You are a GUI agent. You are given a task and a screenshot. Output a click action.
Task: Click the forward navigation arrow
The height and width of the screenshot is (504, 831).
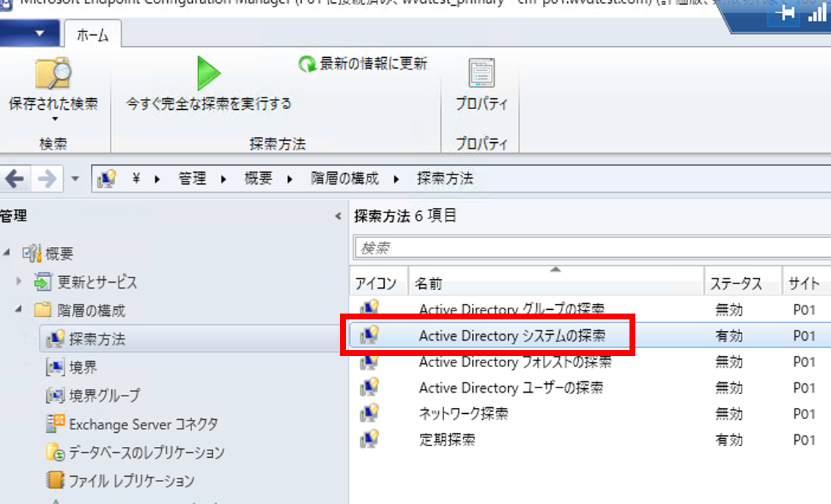coord(47,179)
